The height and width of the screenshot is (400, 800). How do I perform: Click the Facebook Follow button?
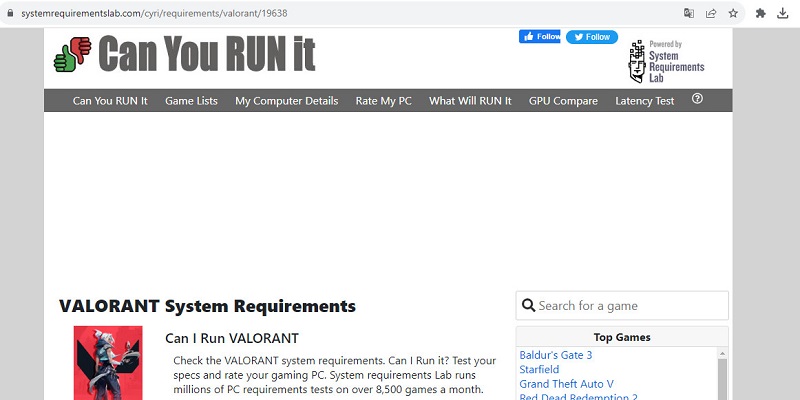539,36
